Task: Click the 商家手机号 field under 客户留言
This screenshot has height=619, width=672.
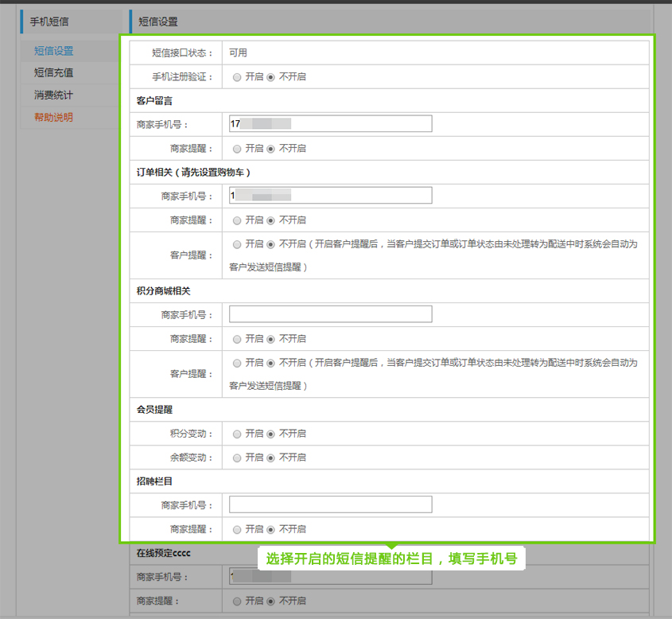Action: (330, 123)
